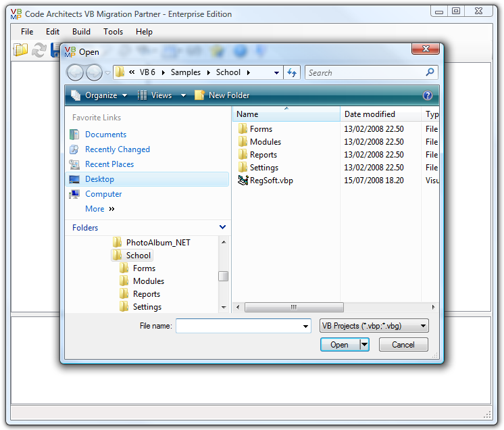Image resolution: width=504 pixels, height=430 pixels.
Task: Select Modules folder in the Folders tree
Action: pos(149,281)
